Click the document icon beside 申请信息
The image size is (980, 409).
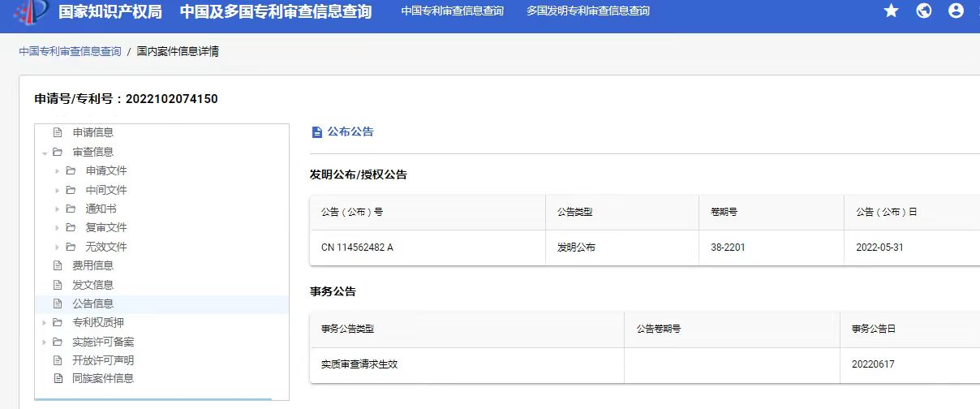pos(58,132)
